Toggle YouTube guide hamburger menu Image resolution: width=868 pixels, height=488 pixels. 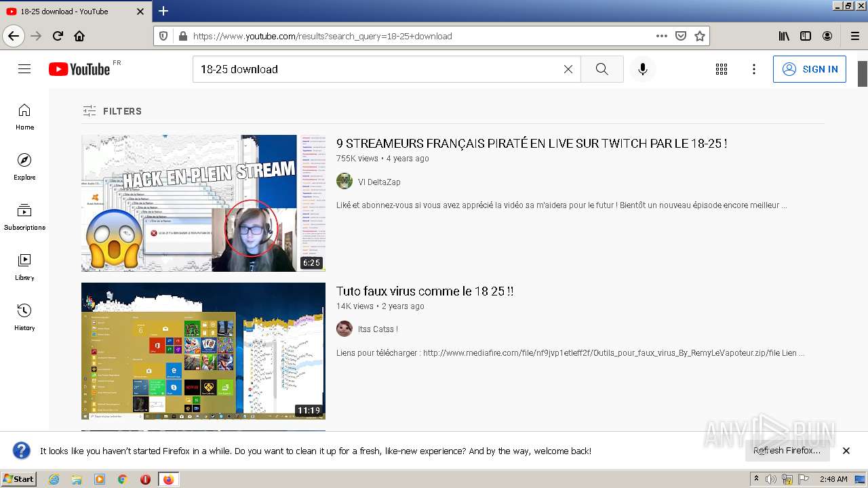pos(24,69)
